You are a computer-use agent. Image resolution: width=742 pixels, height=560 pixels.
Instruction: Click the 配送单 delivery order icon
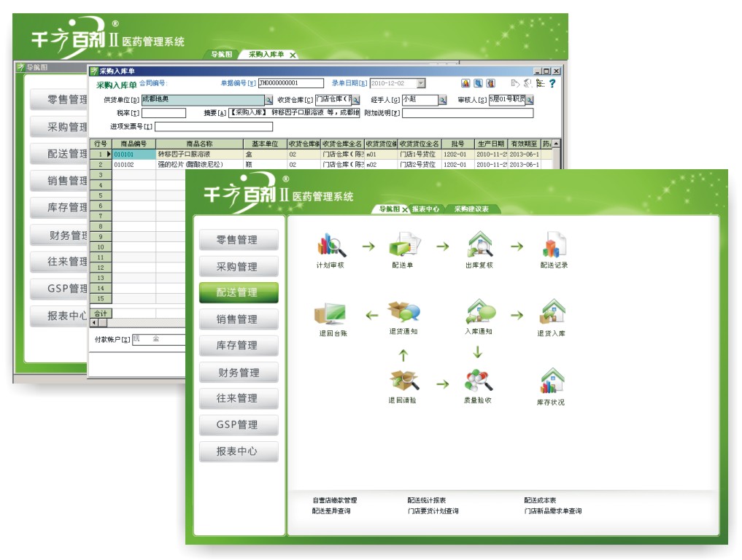tap(402, 245)
